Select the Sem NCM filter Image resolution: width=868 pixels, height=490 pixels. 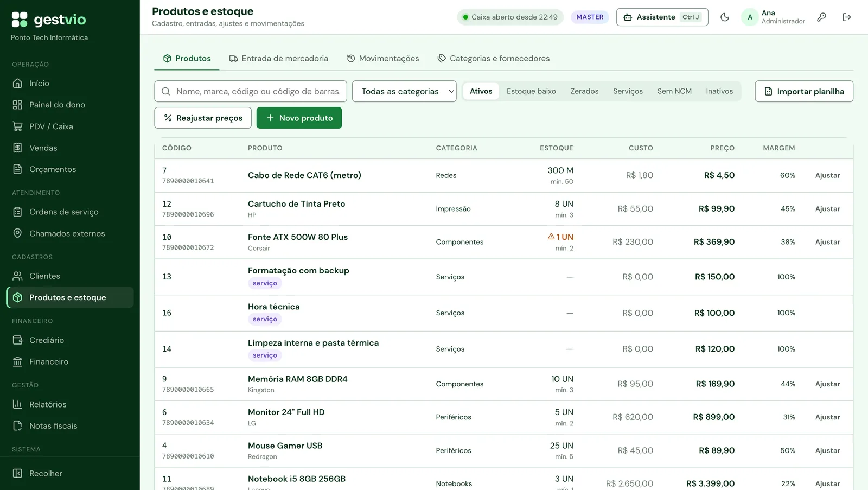coord(674,91)
